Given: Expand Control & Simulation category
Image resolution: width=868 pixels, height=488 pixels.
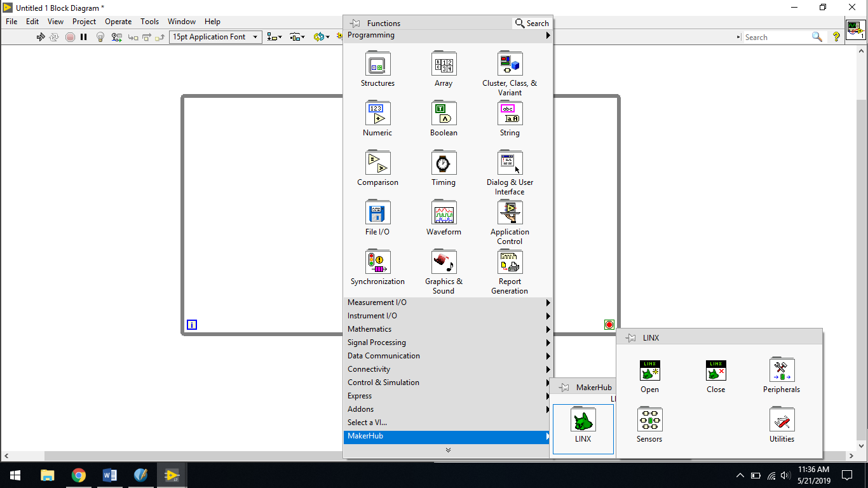Looking at the screenshot, I should click(x=448, y=383).
